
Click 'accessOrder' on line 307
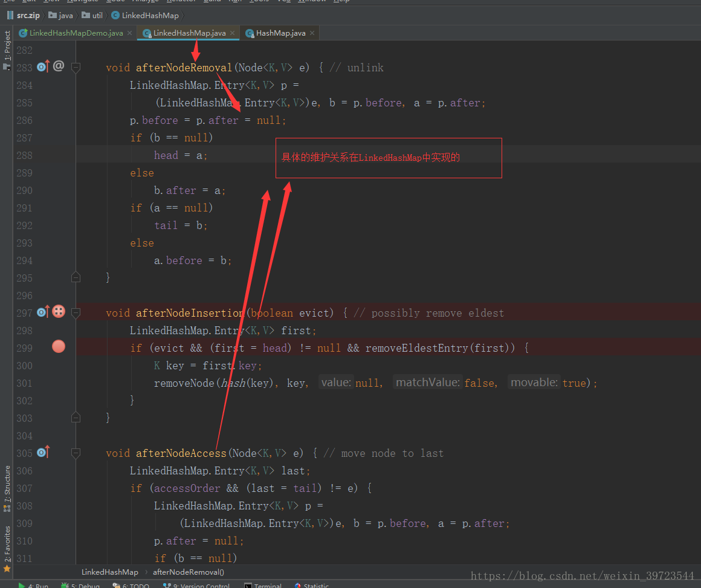pos(187,488)
